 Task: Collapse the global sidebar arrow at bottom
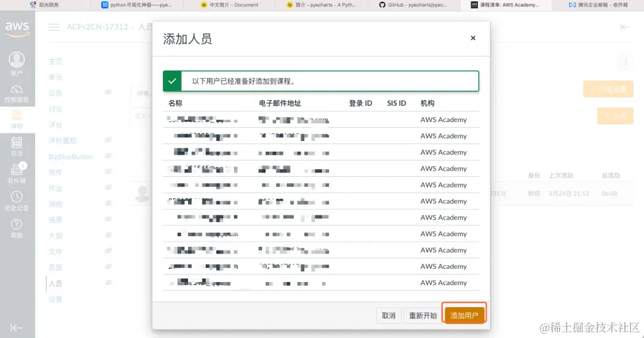(x=16, y=328)
